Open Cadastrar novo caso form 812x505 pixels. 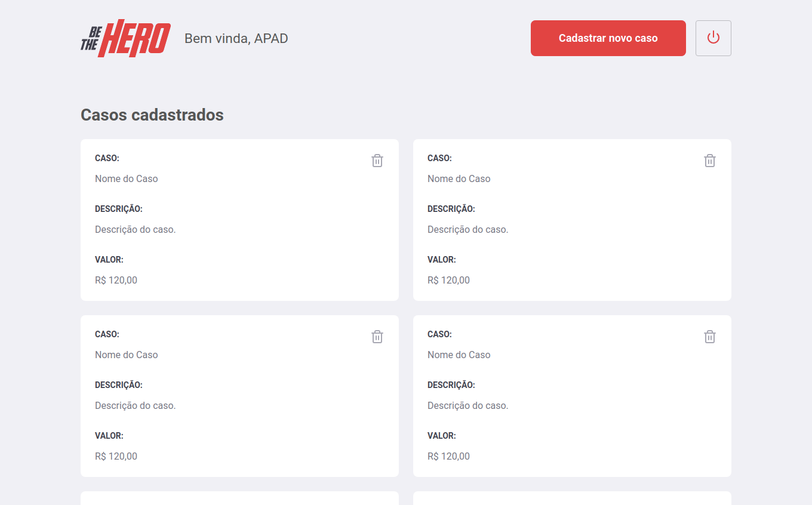click(x=608, y=38)
